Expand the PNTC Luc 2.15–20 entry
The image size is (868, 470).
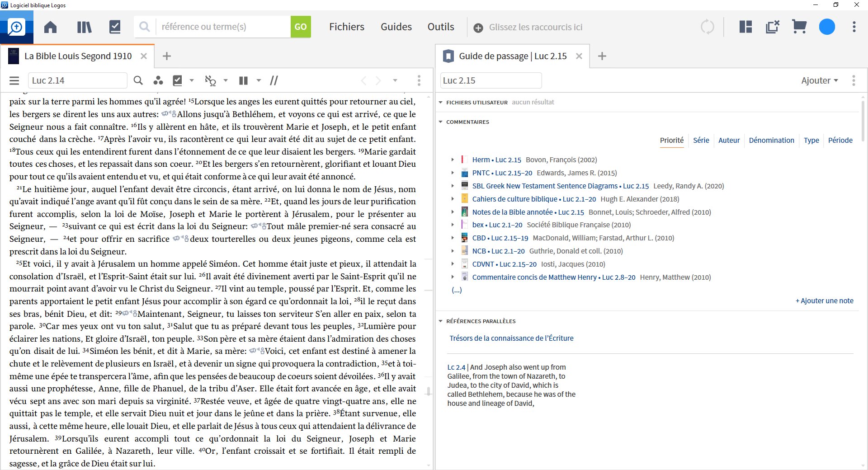coord(453,173)
